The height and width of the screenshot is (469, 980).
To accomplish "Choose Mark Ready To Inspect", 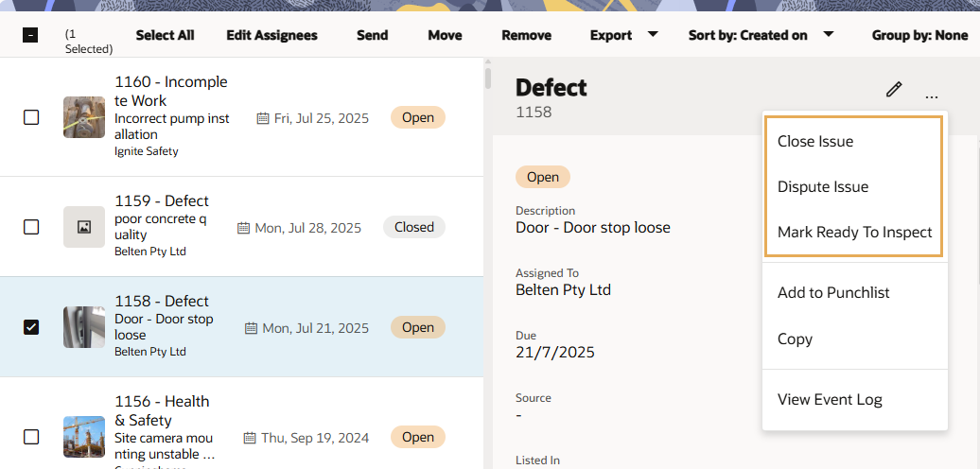I will click(854, 233).
